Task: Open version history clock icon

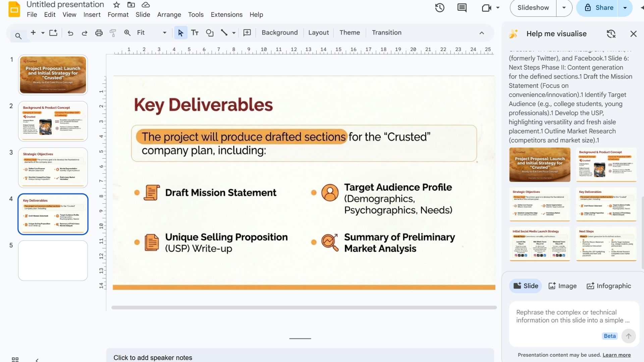Action: pyautogui.click(x=440, y=8)
